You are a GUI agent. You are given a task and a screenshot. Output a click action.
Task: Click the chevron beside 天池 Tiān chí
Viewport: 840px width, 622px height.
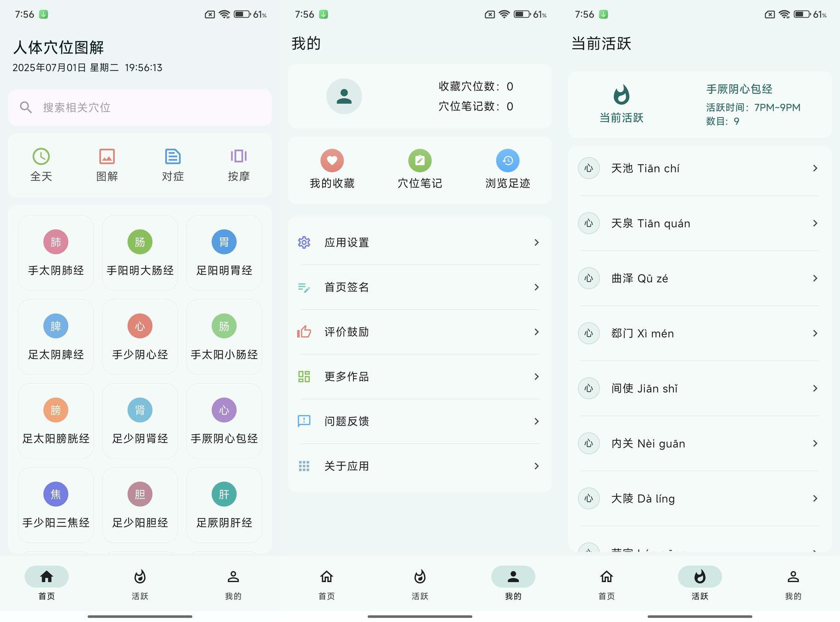coord(815,168)
